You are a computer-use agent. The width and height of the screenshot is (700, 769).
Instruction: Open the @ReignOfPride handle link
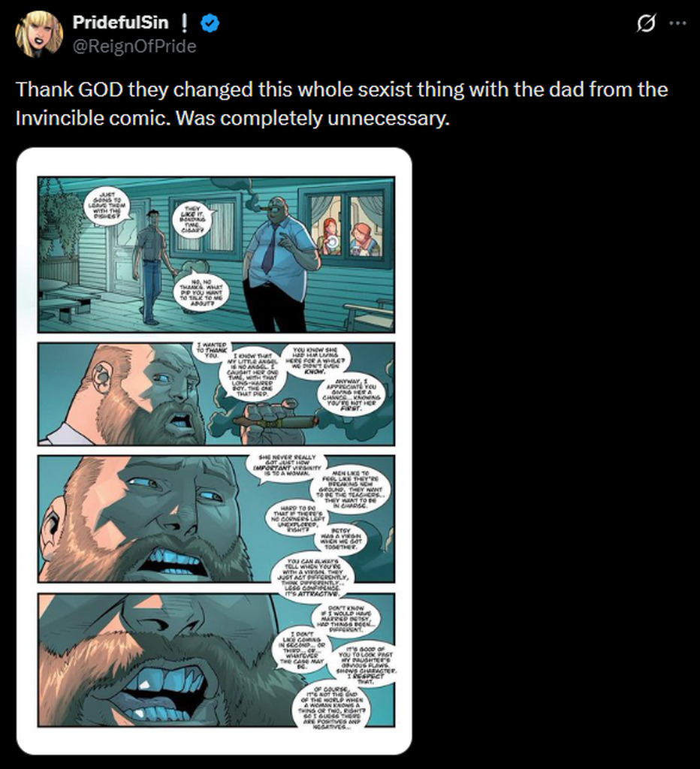pos(134,46)
